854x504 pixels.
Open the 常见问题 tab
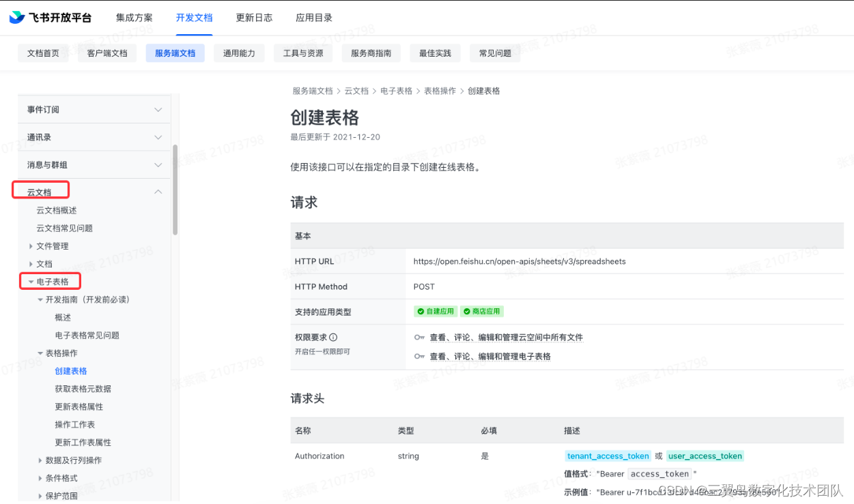495,53
